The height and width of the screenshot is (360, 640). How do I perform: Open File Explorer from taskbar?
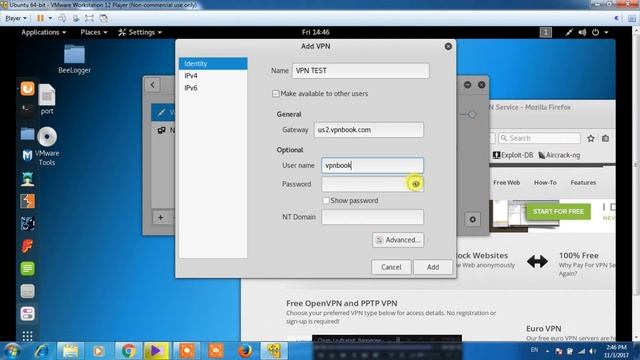click(x=71, y=351)
